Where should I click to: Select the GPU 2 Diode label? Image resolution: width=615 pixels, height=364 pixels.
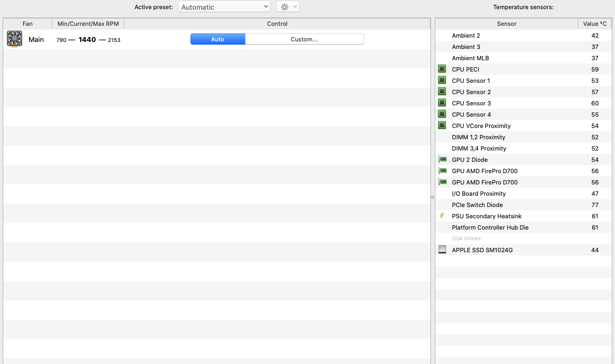point(470,160)
